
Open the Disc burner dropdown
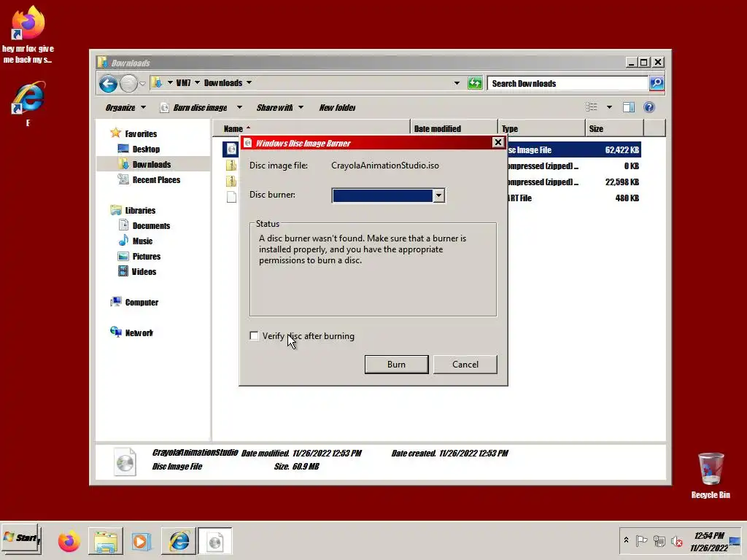(x=438, y=195)
